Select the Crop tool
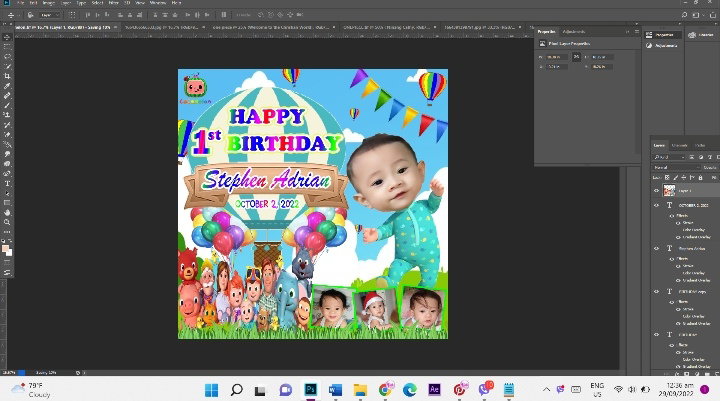This screenshot has height=401, width=720. coord(7,76)
